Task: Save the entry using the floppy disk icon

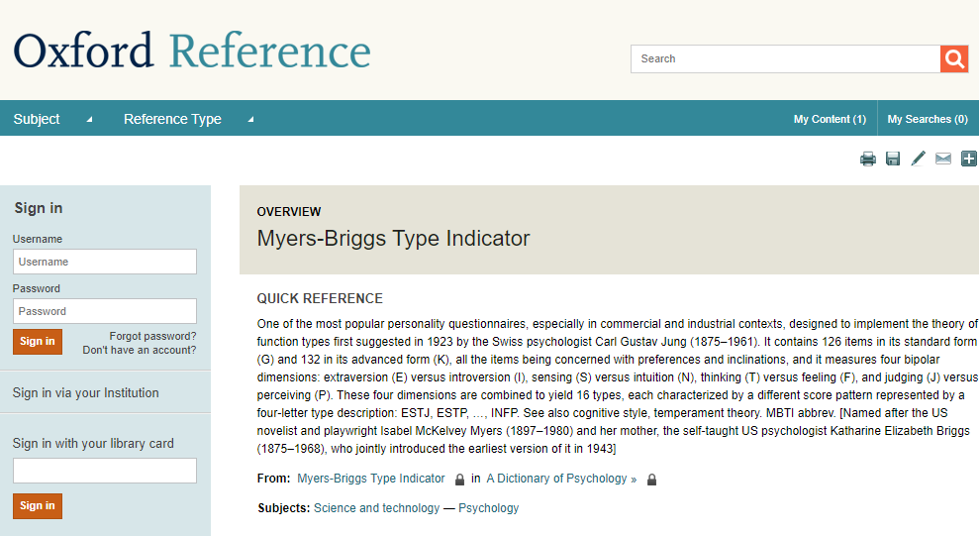Action: click(x=893, y=159)
